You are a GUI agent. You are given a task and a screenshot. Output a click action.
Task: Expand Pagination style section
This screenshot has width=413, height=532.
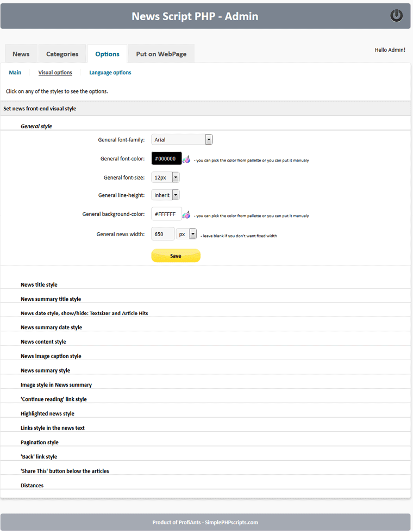(40, 442)
